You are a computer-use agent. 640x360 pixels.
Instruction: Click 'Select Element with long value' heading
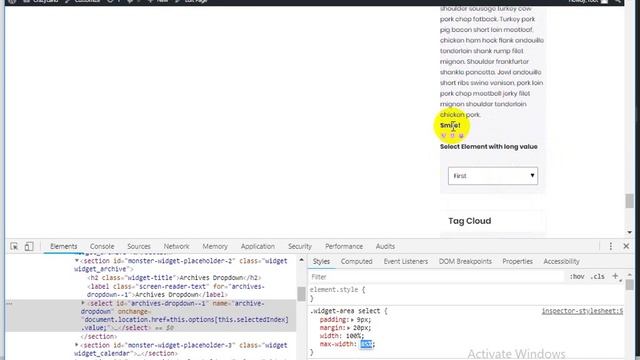tap(489, 147)
